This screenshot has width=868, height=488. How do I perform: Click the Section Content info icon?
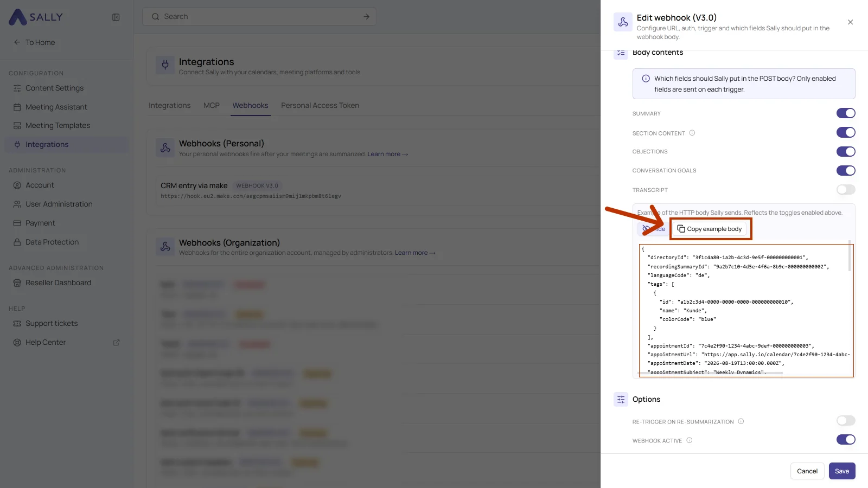coord(692,133)
